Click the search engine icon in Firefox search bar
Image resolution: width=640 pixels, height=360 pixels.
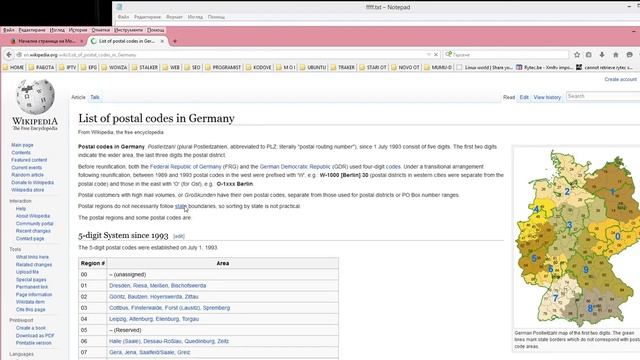click(x=449, y=54)
